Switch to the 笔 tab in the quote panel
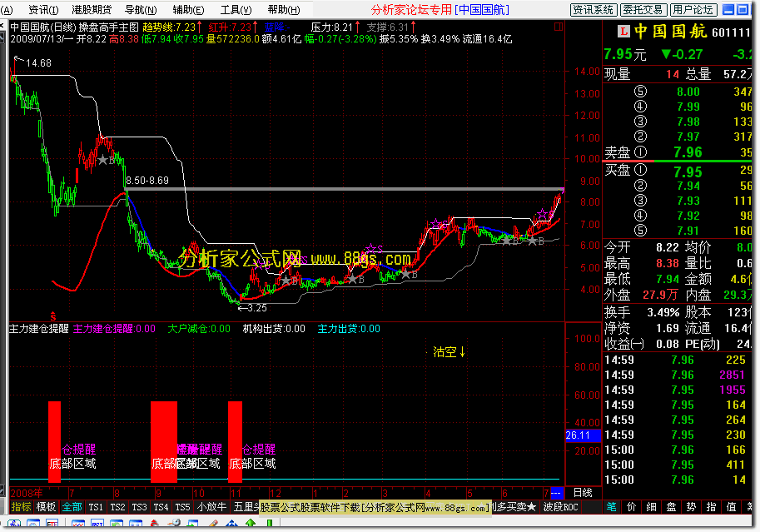This screenshot has height=532, width=760. (612, 507)
